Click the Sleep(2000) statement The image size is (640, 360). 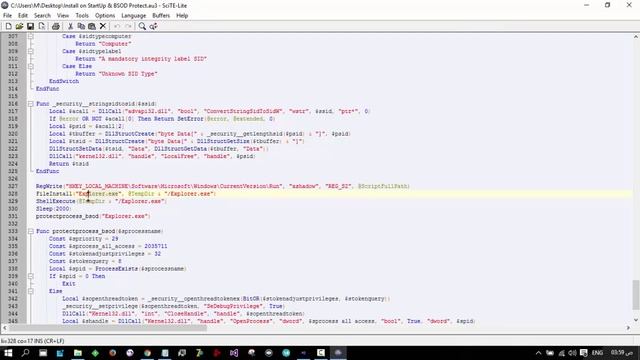[53, 209]
